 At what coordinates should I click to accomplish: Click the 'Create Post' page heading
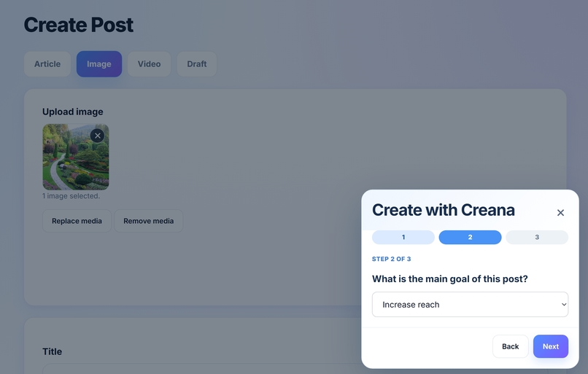tap(78, 25)
